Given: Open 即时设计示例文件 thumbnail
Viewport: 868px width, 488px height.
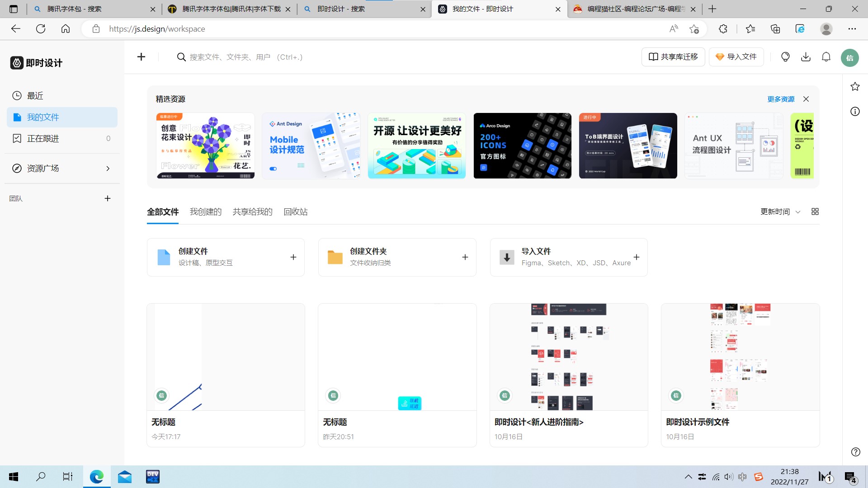Looking at the screenshot, I should [x=740, y=357].
